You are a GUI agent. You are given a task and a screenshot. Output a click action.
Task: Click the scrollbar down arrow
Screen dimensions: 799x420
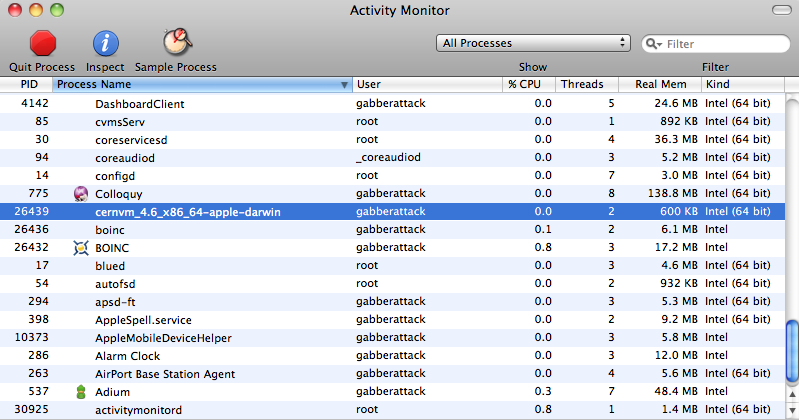pyautogui.click(x=792, y=411)
